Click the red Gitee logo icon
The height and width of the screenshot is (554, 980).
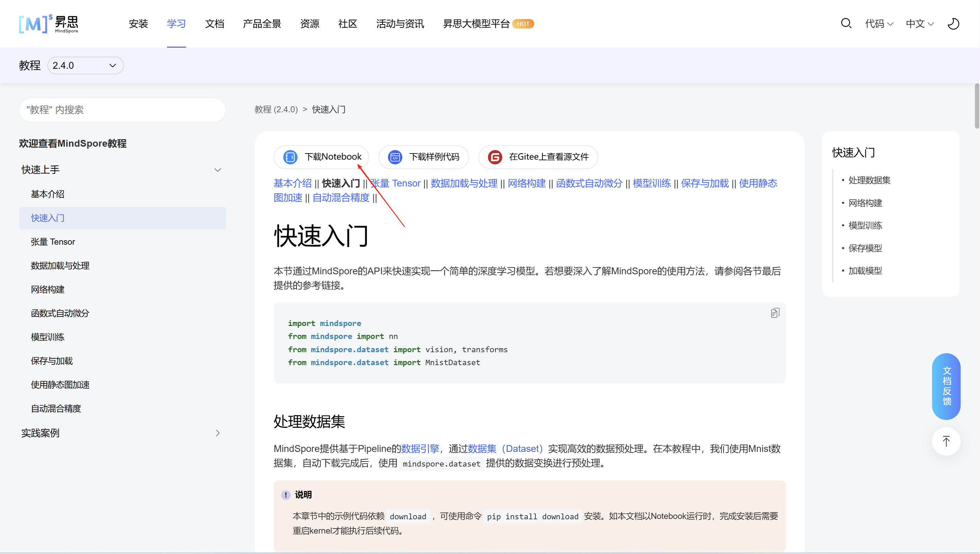[x=495, y=157]
